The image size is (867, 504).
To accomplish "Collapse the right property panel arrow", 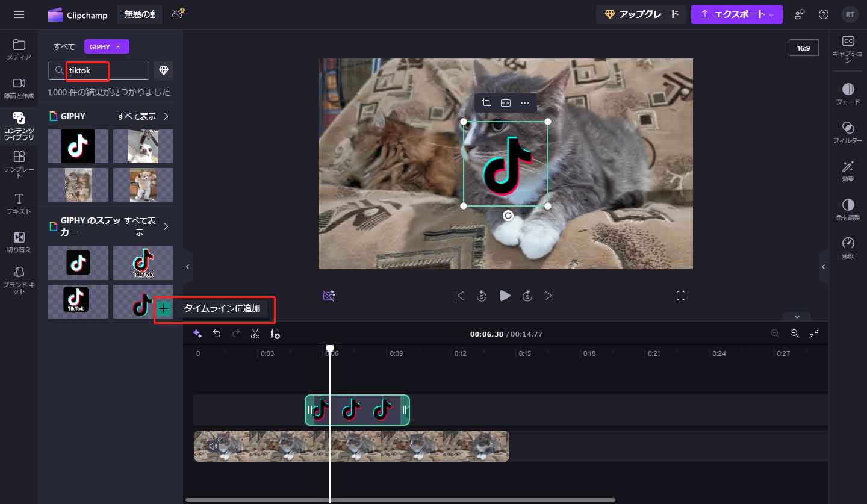I will pos(824,266).
